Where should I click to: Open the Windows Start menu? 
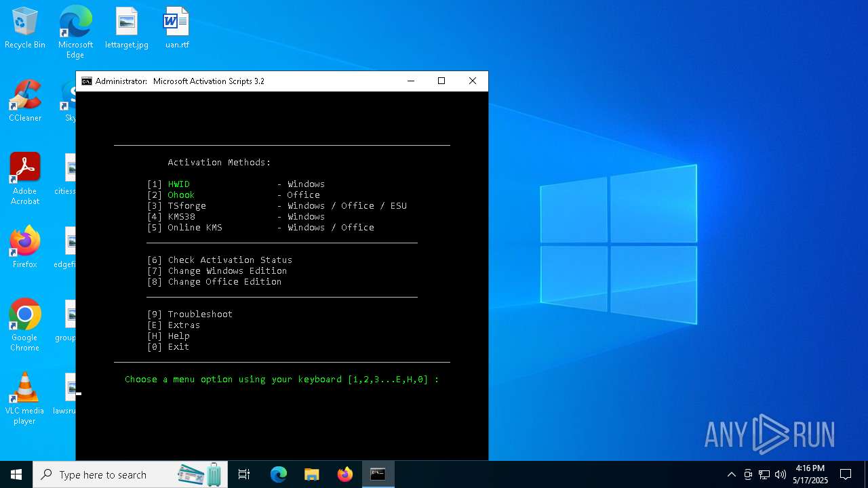pos(16,474)
